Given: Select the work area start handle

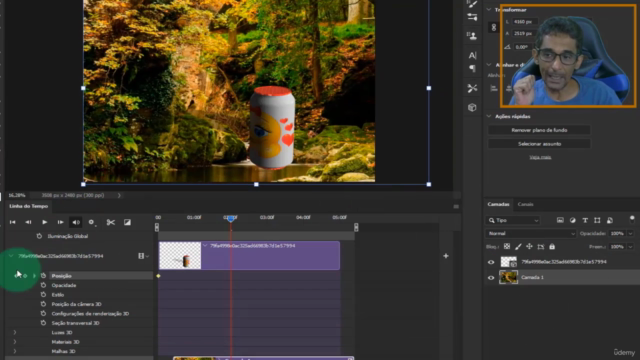Looking at the screenshot, I should (x=157, y=227).
